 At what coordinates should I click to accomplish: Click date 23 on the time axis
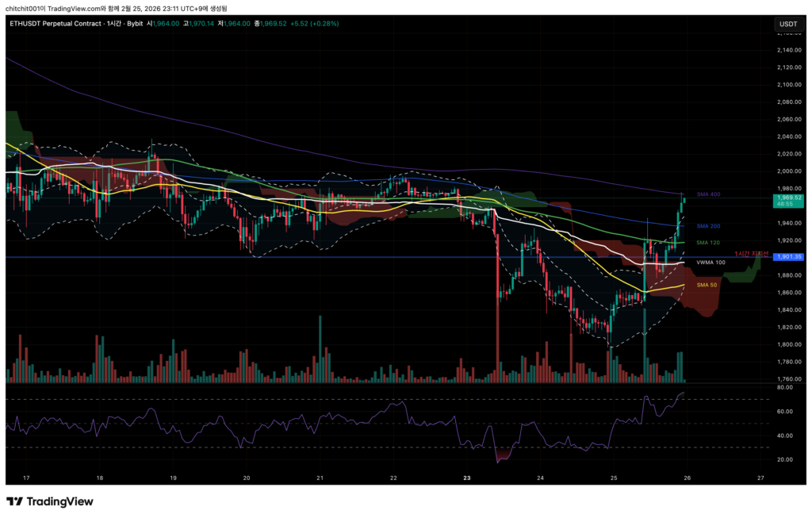[467, 478]
